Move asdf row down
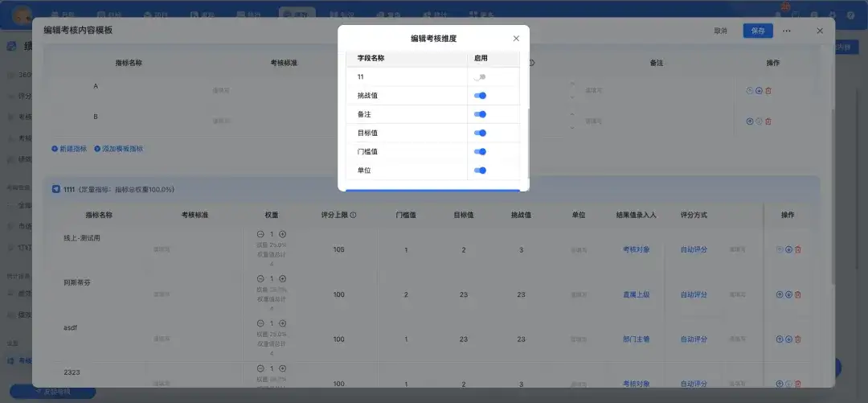Image resolution: width=868 pixels, height=403 pixels. [789, 339]
